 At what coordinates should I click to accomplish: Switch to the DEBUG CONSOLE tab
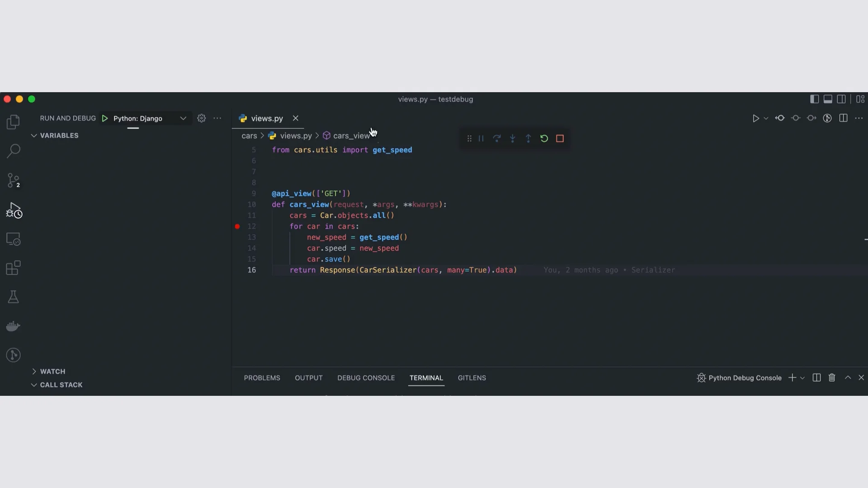pos(366,378)
